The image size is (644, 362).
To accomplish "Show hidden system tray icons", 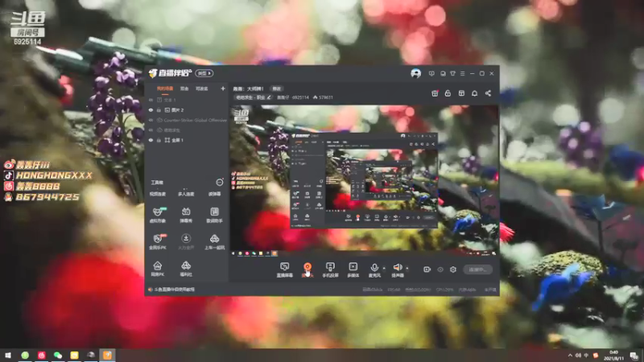I will coord(570,356).
